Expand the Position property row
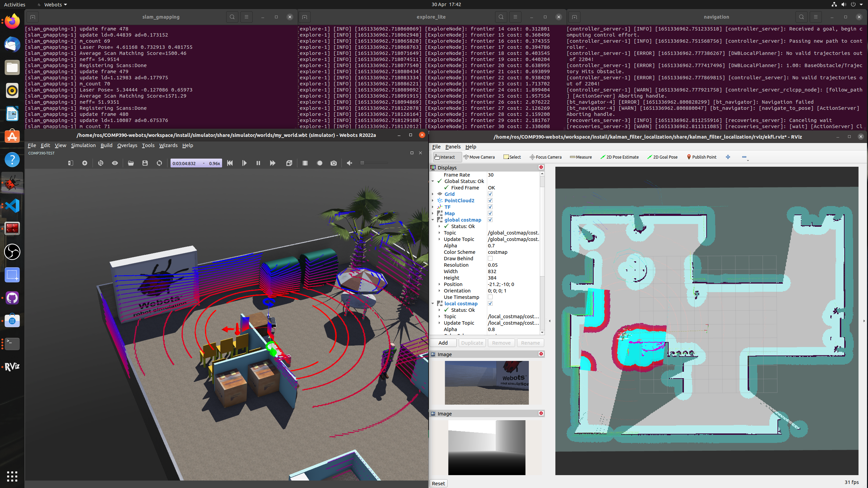The width and height of the screenshot is (868, 488). pos(439,284)
